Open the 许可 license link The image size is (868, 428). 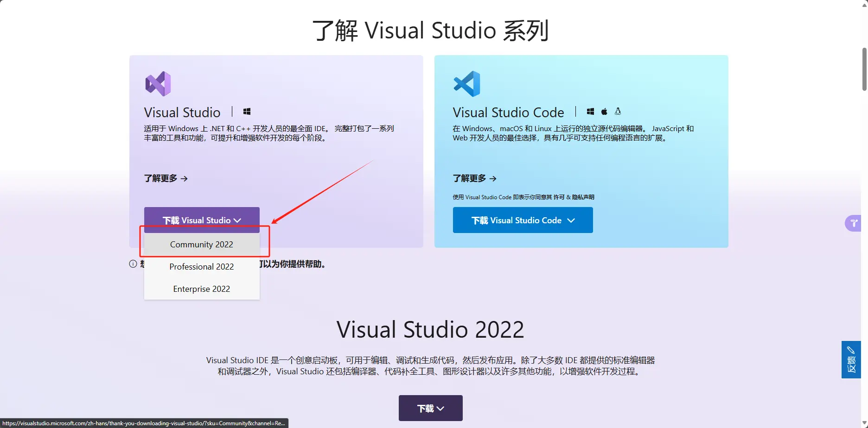[x=559, y=197]
